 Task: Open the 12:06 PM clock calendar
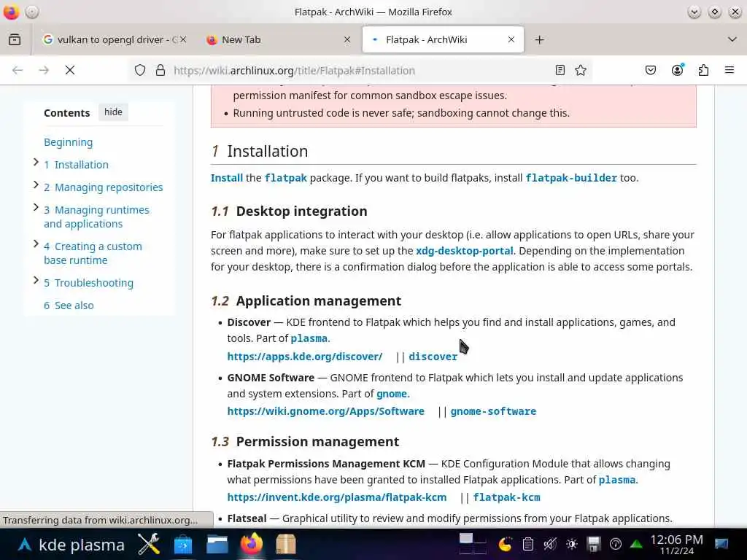676,544
